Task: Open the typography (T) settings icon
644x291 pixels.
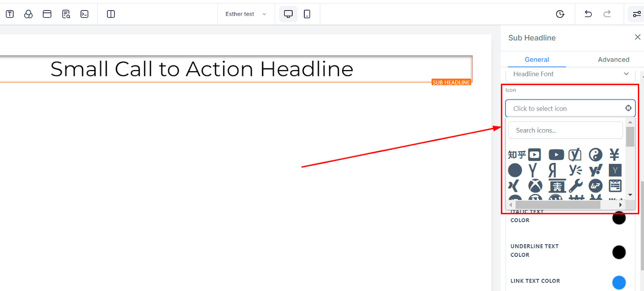Action: pyautogui.click(x=10, y=14)
